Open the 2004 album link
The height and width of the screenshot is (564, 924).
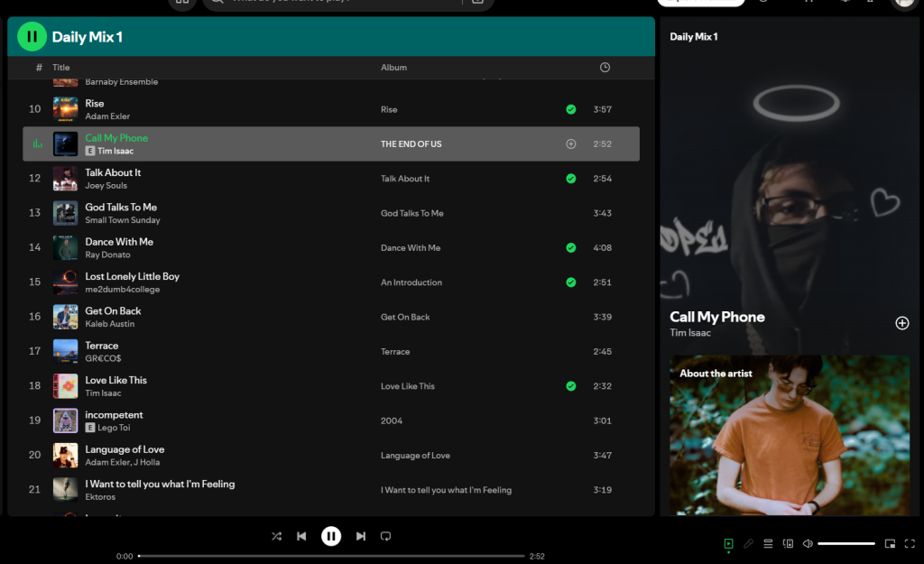[392, 421]
